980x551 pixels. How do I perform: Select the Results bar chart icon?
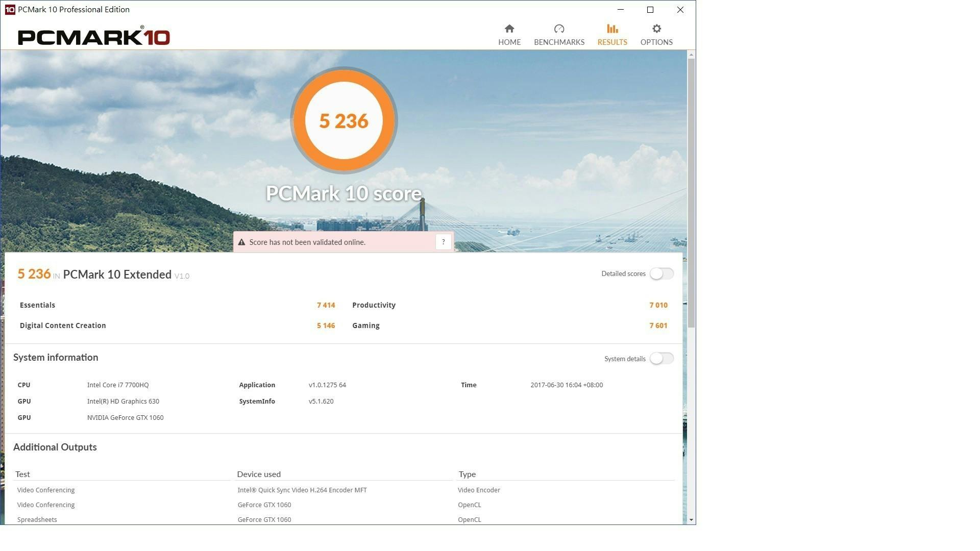coord(612,29)
